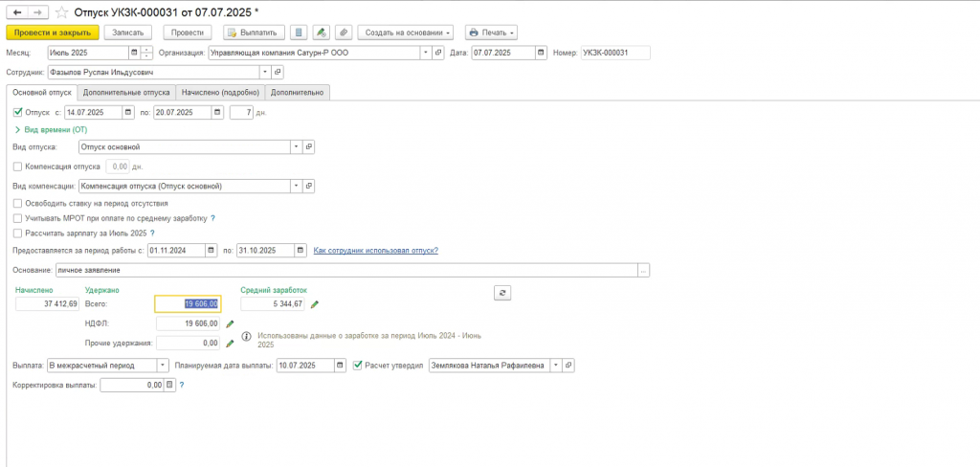Expand the Вид времени (ОТ) section
980x467 pixels.
tap(50, 130)
